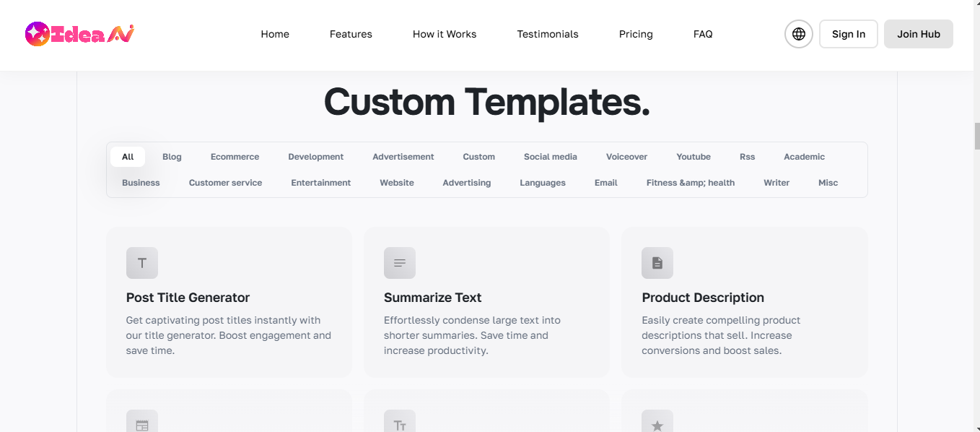The height and width of the screenshot is (432, 980).
Task: Click the text size icon card
Action: pos(400,423)
